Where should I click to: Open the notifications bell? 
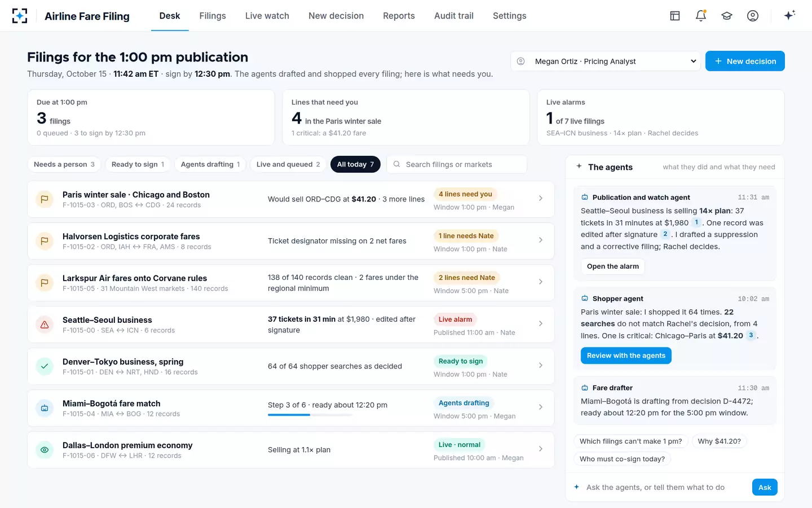(701, 16)
